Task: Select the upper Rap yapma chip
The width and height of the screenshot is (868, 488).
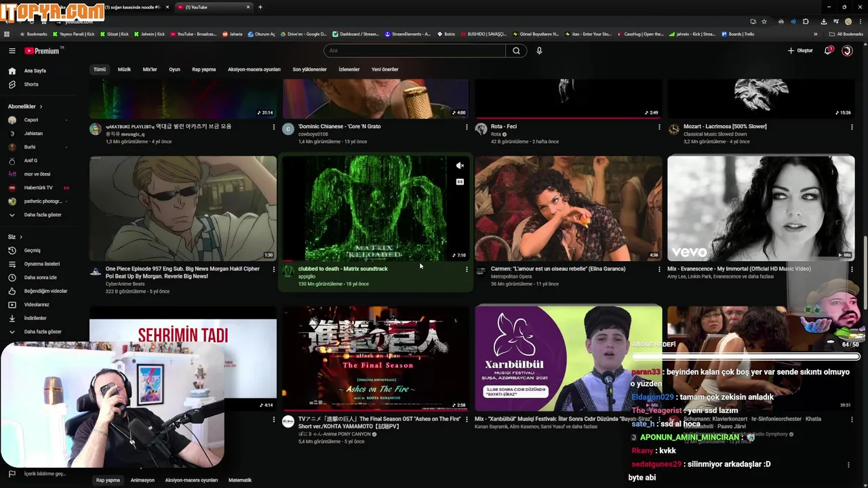Action: click(x=203, y=69)
